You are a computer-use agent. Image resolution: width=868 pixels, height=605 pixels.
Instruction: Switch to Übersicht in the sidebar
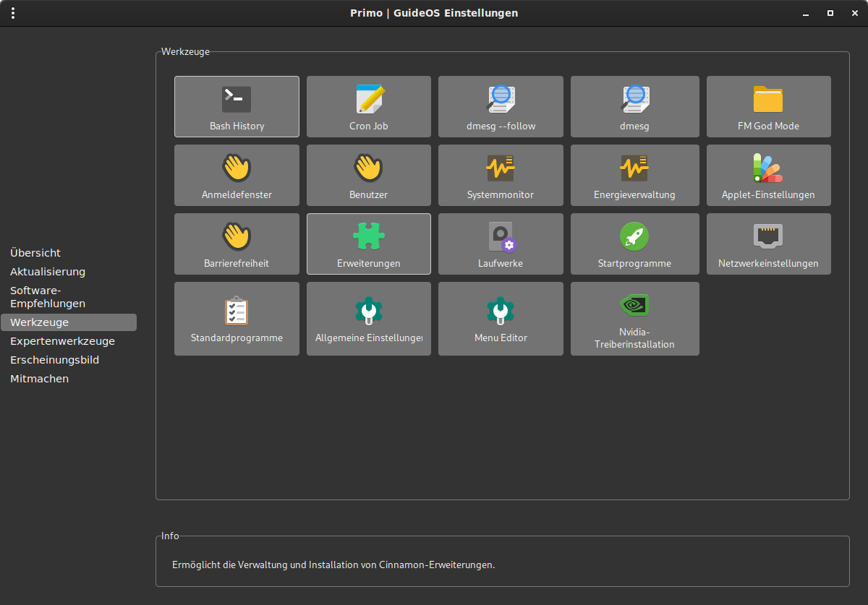(35, 253)
